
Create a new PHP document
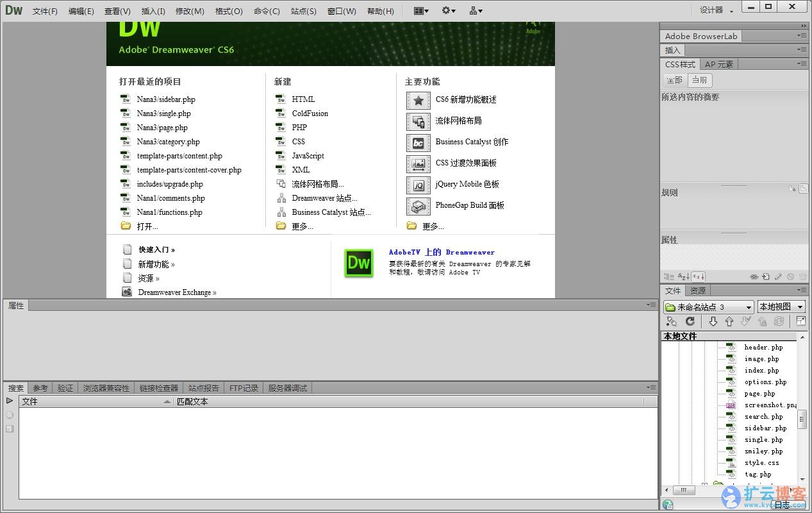[x=299, y=128]
